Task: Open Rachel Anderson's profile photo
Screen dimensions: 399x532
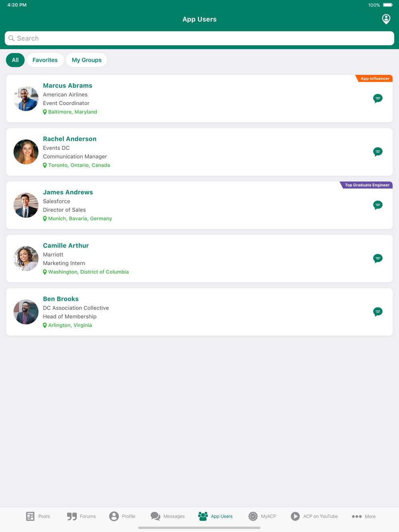Action: (26, 152)
